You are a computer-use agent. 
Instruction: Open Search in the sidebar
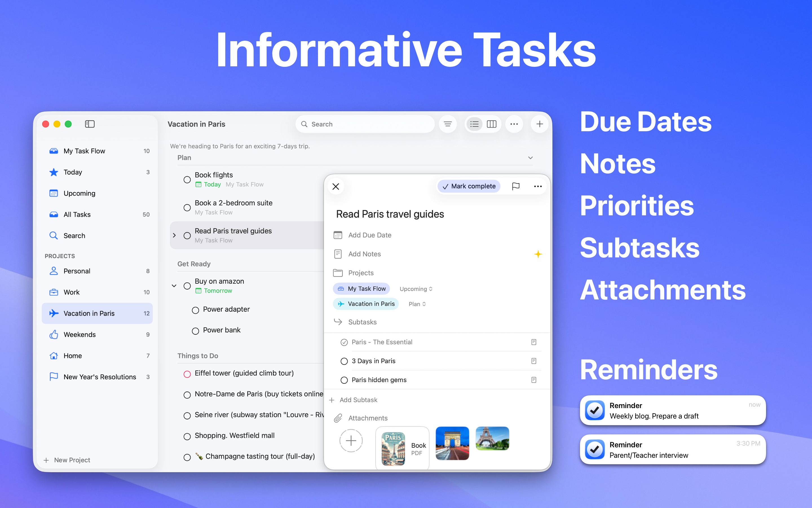[97, 236]
